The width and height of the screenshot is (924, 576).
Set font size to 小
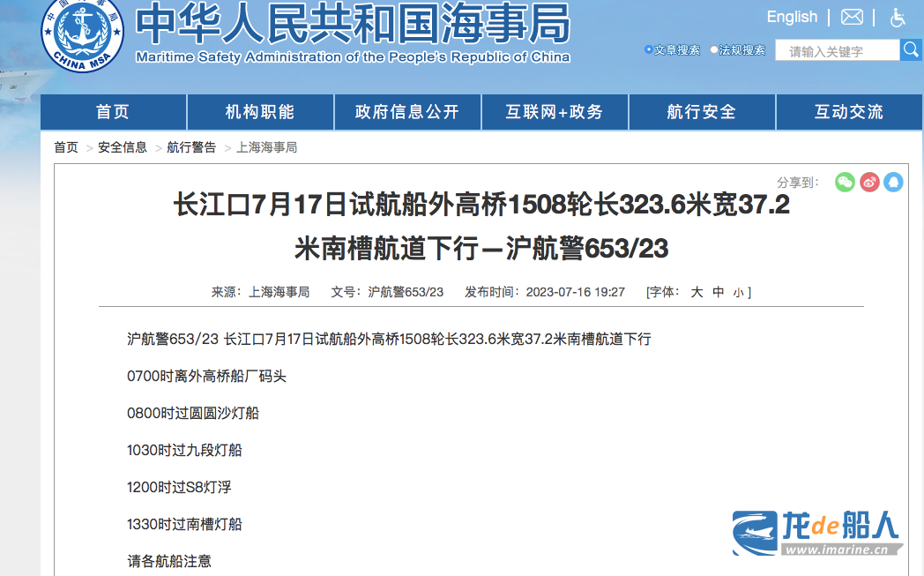738,292
